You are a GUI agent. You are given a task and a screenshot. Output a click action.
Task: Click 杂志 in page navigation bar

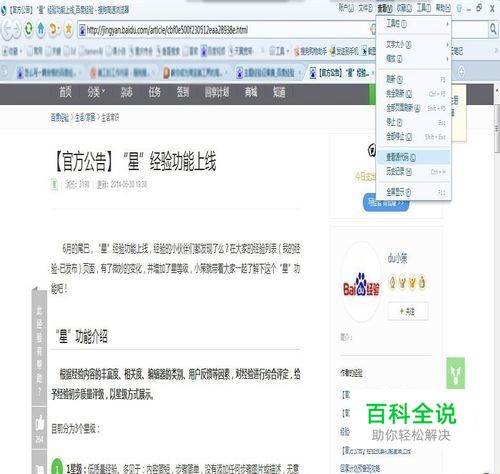tap(127, 92)
